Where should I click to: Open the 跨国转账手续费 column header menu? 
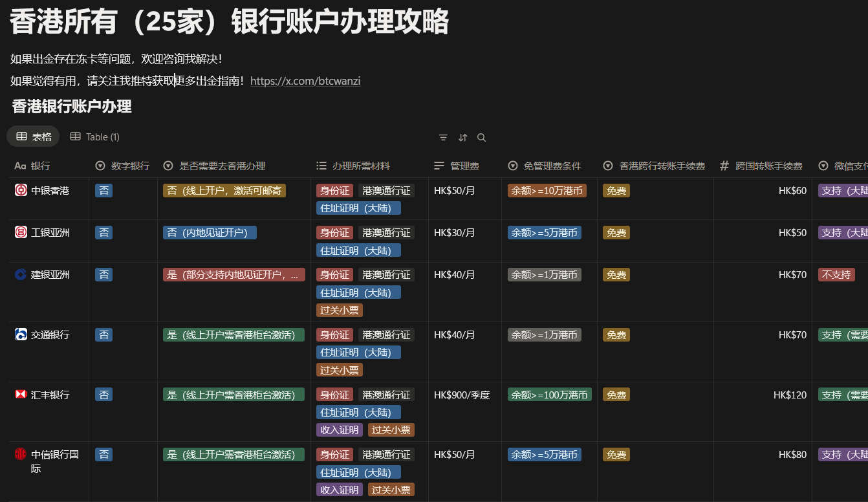pos(763,166)
